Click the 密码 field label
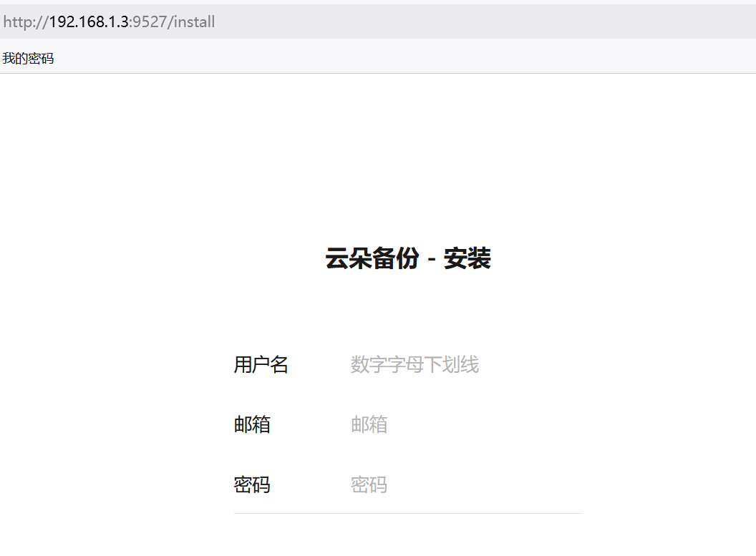756x556 pixels. [x=252, y=485]
